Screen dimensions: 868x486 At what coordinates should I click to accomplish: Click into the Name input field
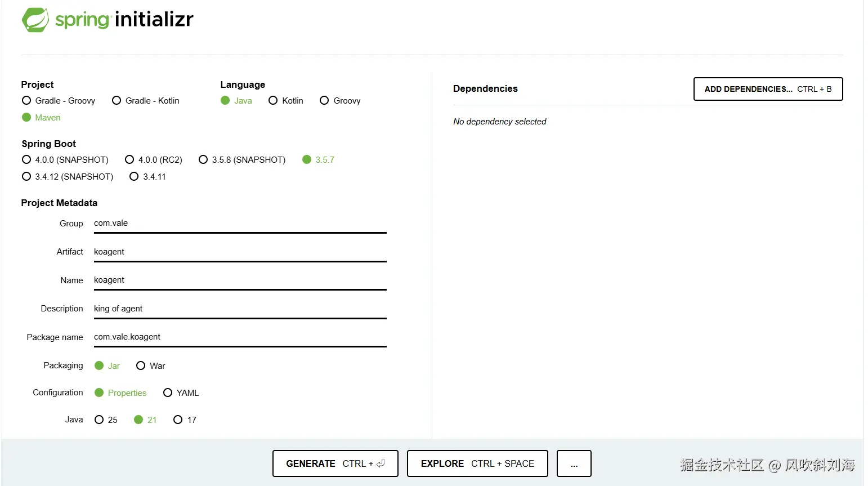240,280
